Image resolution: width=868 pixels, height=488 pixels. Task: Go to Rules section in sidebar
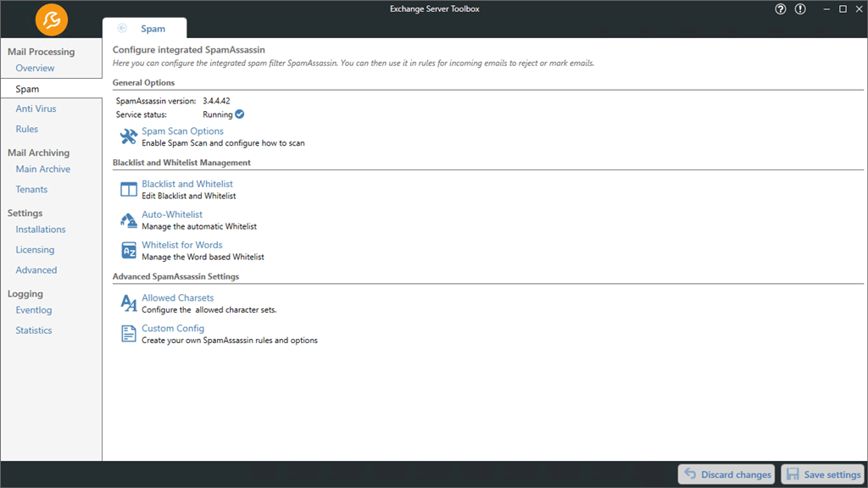click(x=27, y=129)
